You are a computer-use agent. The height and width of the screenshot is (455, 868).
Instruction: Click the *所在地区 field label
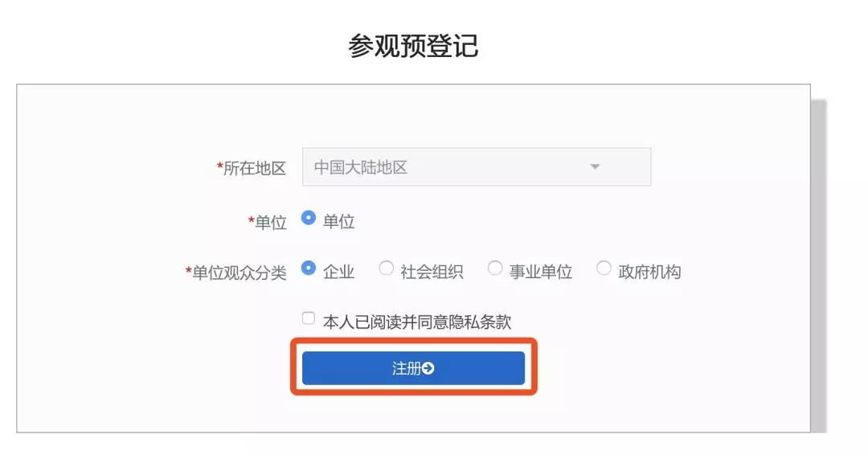click(252, 168)
